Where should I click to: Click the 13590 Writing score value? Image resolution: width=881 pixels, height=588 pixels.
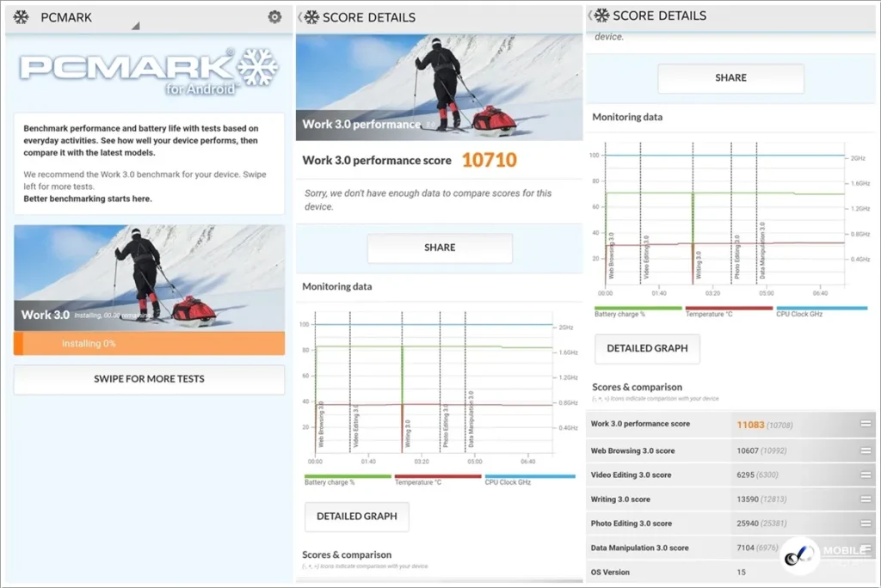[x=748, y=499]
